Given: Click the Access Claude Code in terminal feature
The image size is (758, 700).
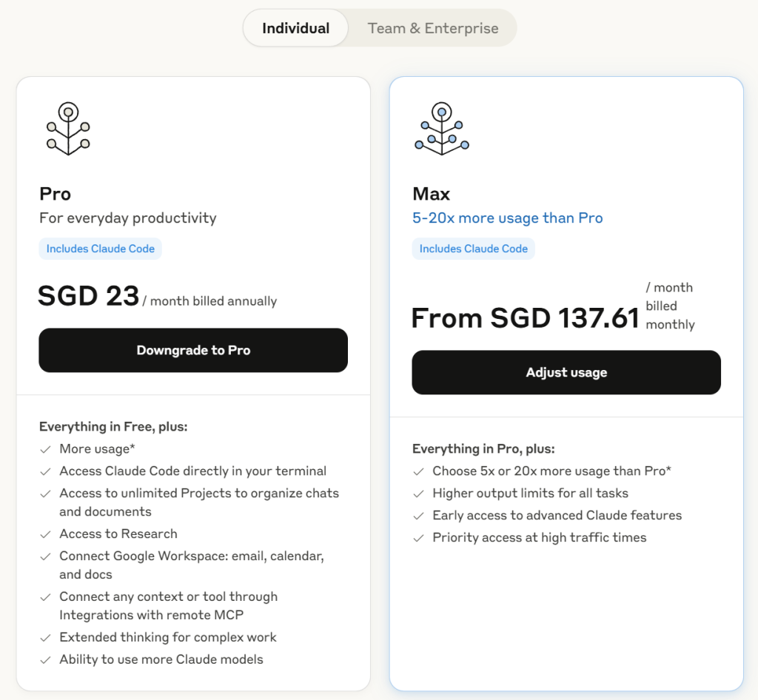Looking at the screenshot, I should (x=192, y=471).
